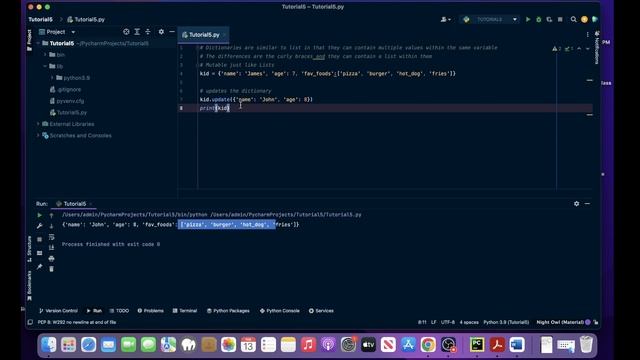
Task: Click the select-opened-file target icon in Project panel
Action: 126,32
